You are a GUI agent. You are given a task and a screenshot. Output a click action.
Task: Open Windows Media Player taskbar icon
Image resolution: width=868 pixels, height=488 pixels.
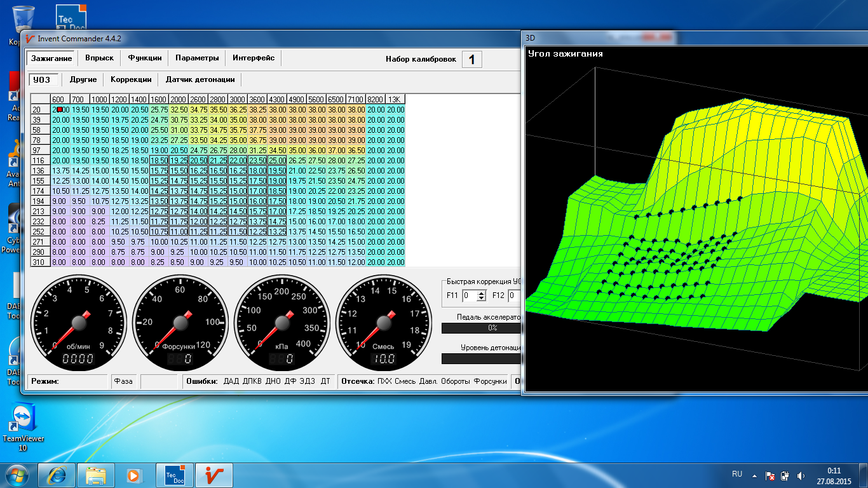[x=133, y=475]
